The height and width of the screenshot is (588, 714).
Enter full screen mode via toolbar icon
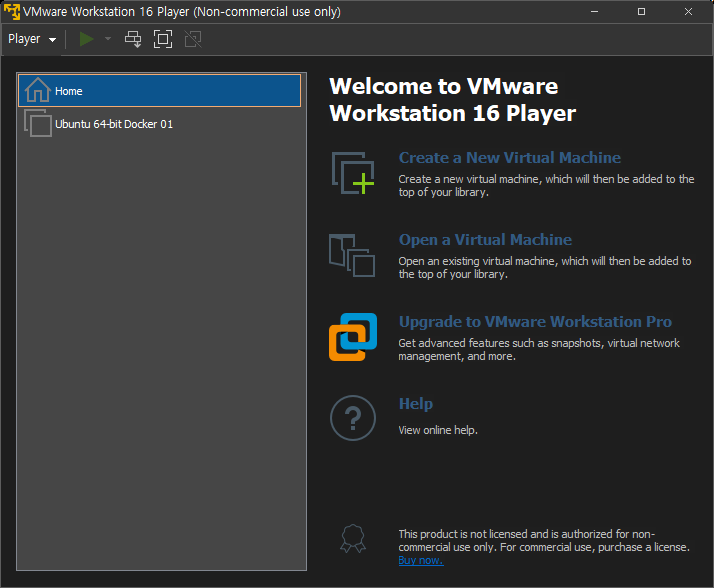click(x=163, y=39)
